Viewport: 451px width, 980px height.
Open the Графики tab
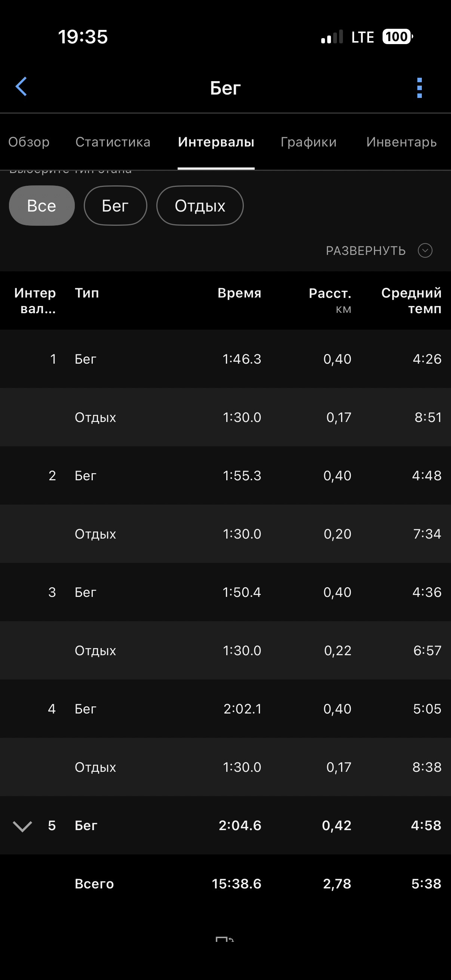point(309,142)
